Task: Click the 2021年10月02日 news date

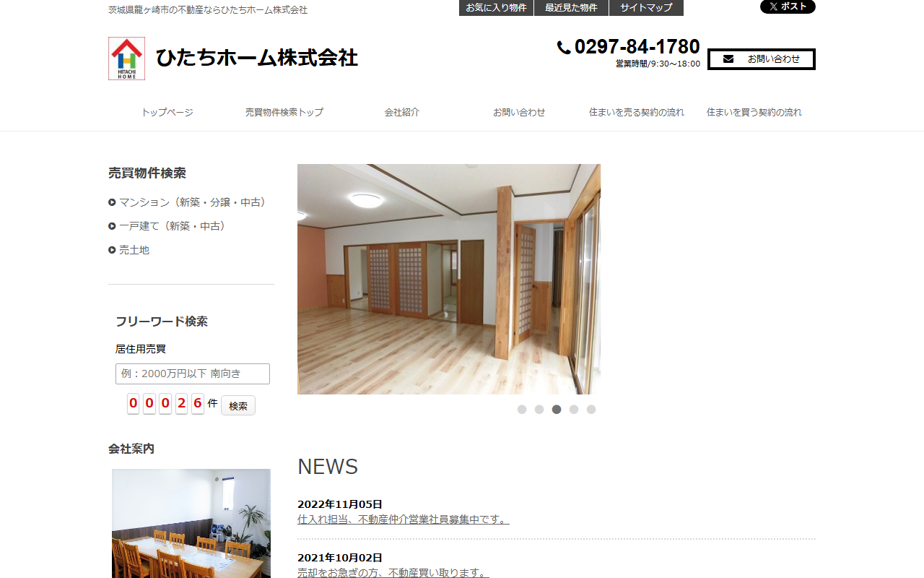Action: (340, 558)
